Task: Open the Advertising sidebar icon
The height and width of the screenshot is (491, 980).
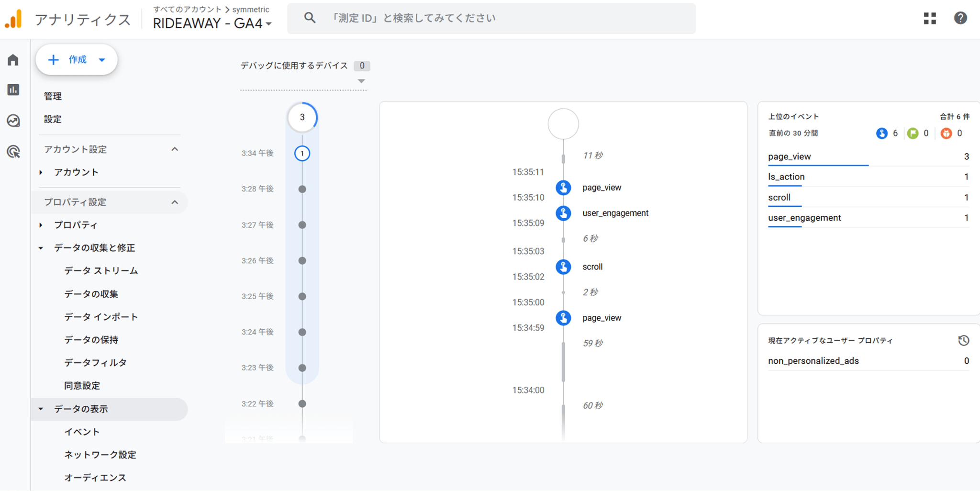Action: pyautogui.click(x=13, y=152)
